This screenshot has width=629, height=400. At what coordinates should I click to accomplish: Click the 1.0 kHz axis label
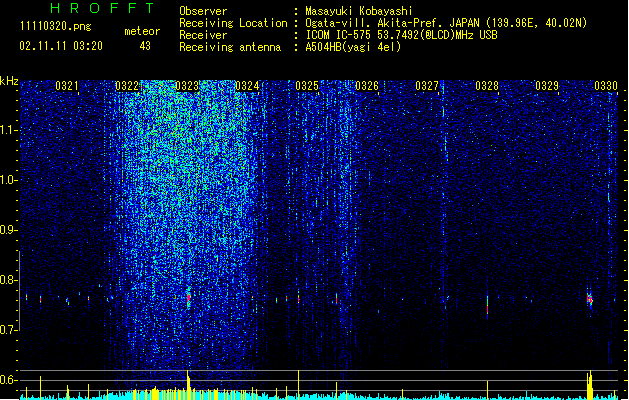tap(8, 180)
